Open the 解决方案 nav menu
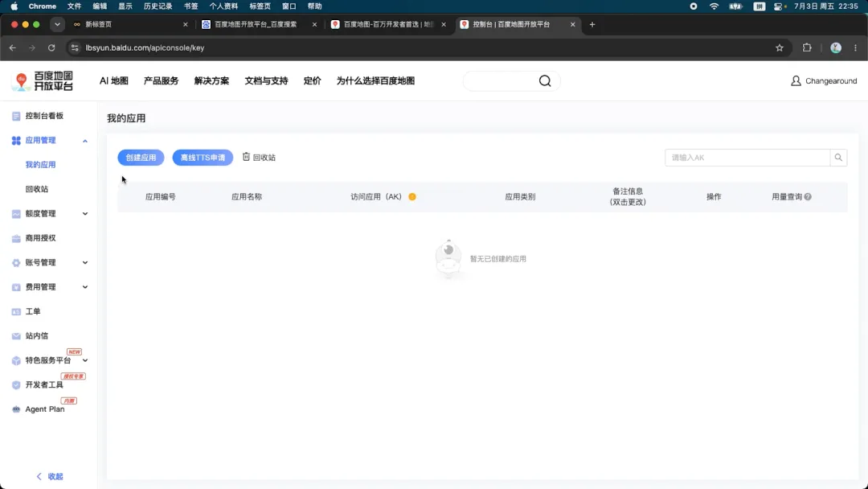Viewport: 868px width, 489px height. click(211, 81)
